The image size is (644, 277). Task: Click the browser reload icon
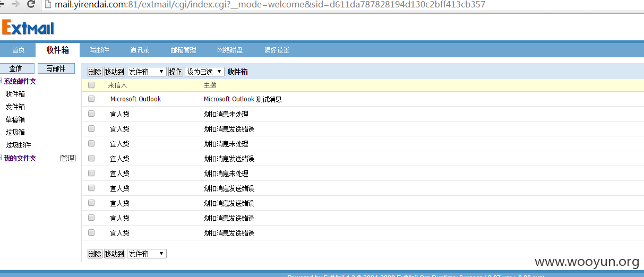pos(31,4)
